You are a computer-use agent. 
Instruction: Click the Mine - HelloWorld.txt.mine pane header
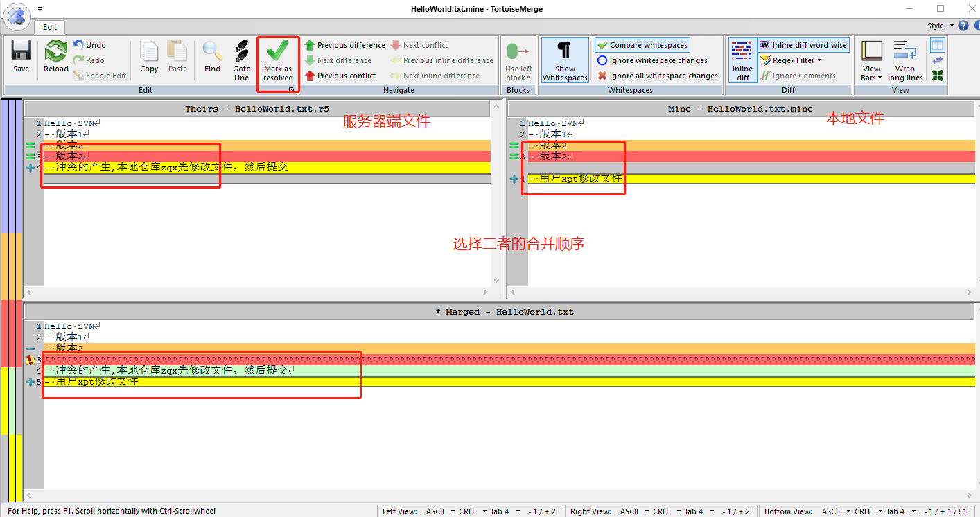point(740,109)
